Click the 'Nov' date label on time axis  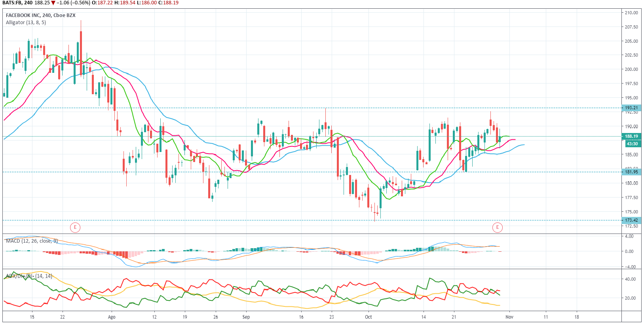[x=509, y=317]
